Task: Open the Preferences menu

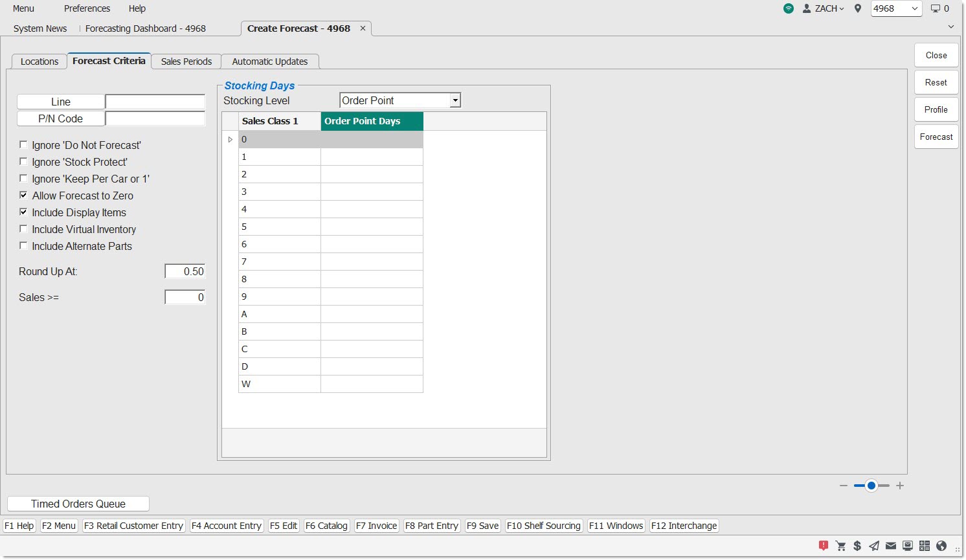Action: point(87,8)
